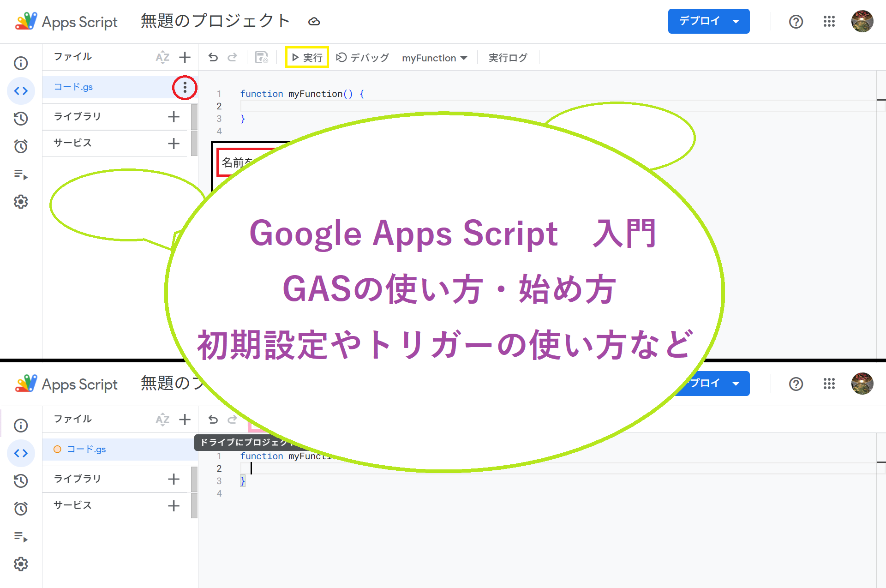Start デバッグ debugging in upper toolbar

tap(363, 57)
